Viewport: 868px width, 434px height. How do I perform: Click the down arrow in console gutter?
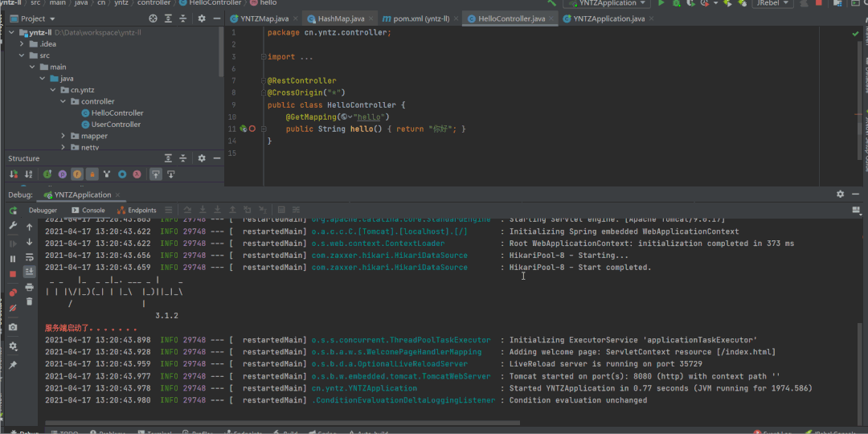click(30, 242)
